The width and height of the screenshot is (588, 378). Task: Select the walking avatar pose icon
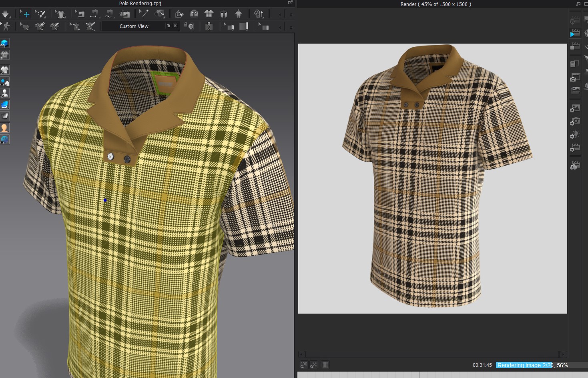tap(6, 26)
